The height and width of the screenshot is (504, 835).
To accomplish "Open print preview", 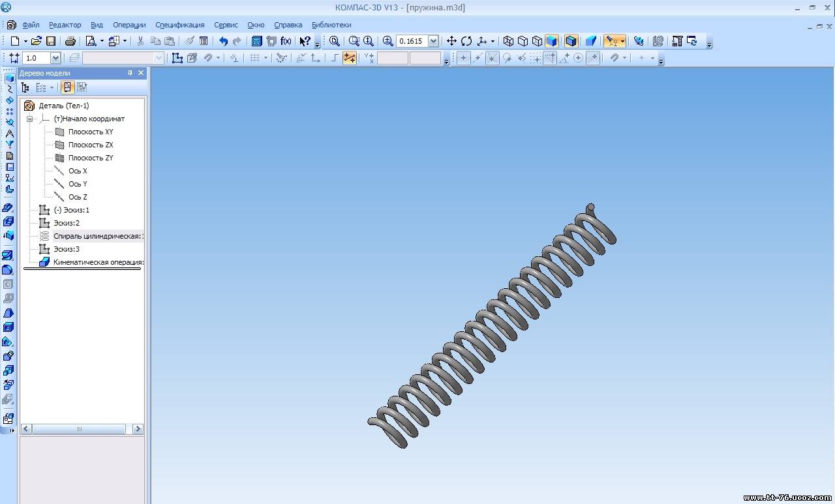I will click(x=91, y=41).
